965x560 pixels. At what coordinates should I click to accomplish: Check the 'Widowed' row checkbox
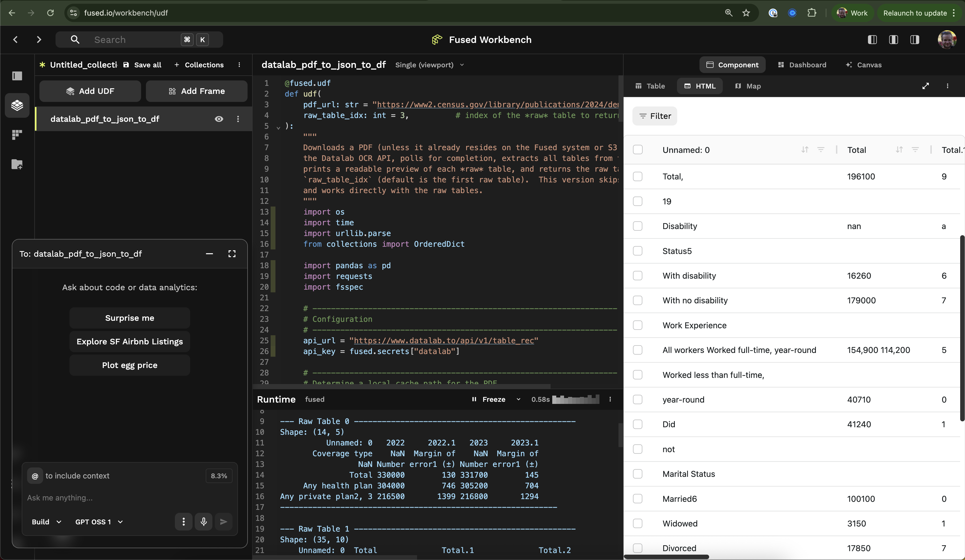(x=638, y=524)
